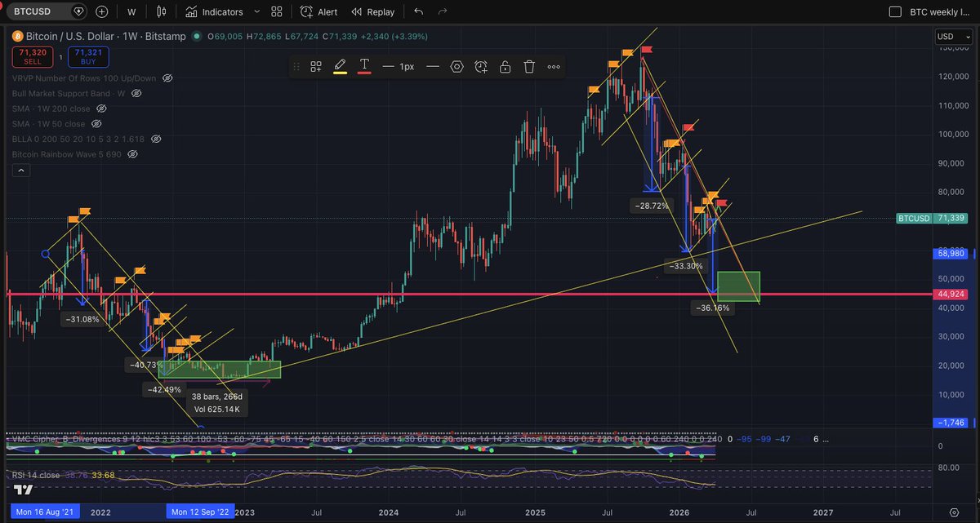Click the blue circle anchor on 2021 channel
The height and width of the screenshot is (523, 980).
click(45, 254)
